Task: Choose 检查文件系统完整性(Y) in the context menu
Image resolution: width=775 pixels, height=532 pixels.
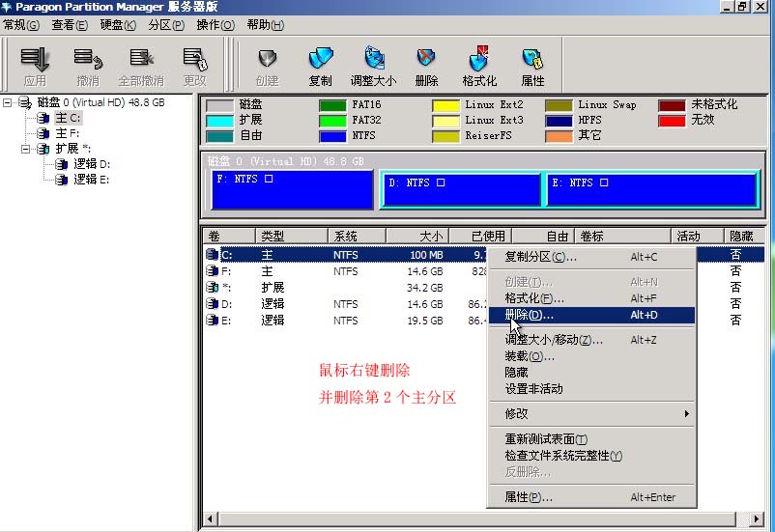Action: coord(591,456)
